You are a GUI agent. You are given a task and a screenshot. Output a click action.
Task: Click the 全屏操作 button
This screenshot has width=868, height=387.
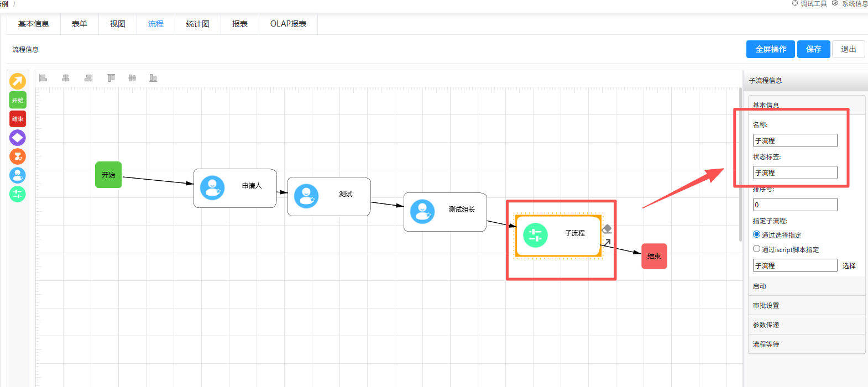[x=771, y=49]
